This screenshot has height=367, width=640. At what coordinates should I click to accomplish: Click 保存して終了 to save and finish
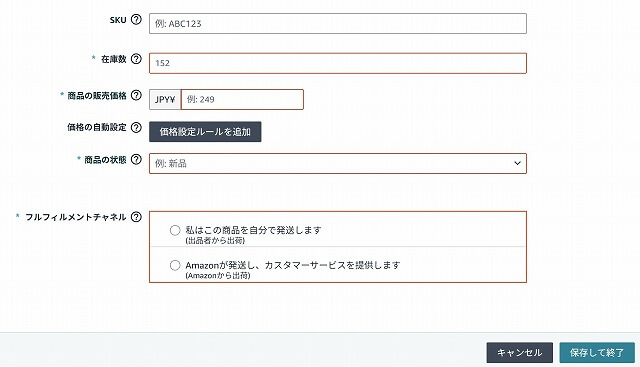pyautogui.click(x=597, y=353)
